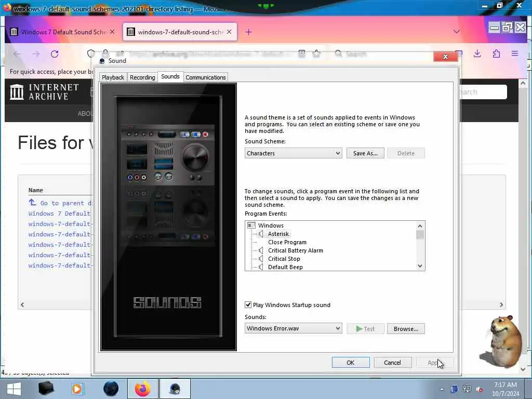Viewport: 532px width, 399px height.
Task: Confirm with the OK button
Action: 351,362
